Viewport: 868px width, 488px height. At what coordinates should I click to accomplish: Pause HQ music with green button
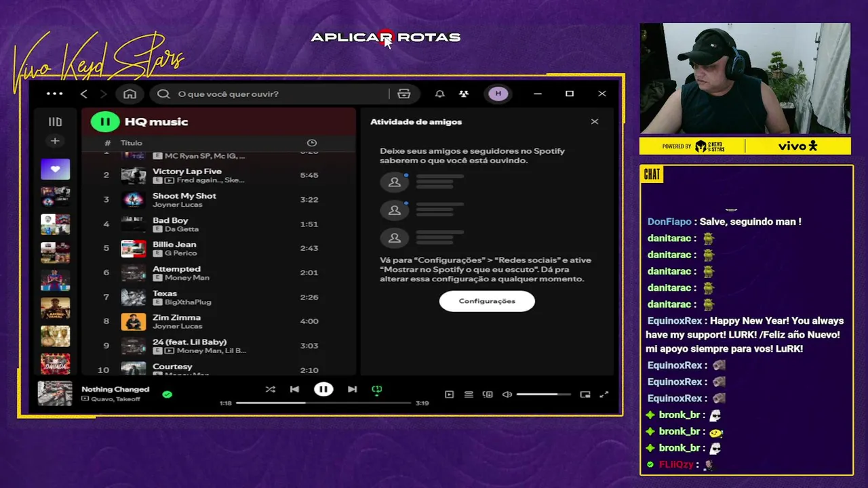[x=105, y=122]
